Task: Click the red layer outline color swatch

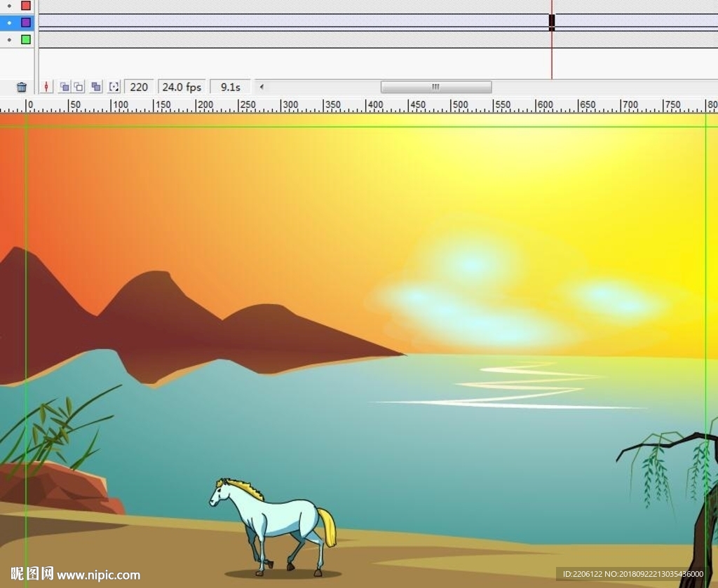Action: point(26,6)
